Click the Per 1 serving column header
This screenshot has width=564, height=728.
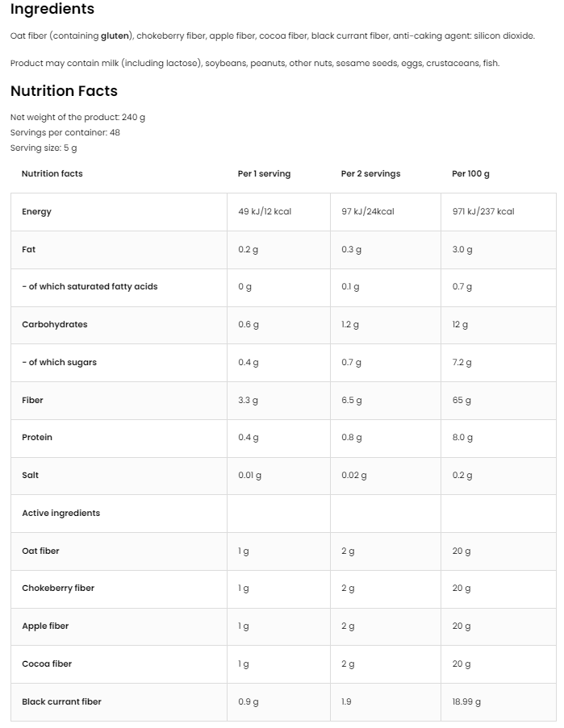click(x=264, y=173)
